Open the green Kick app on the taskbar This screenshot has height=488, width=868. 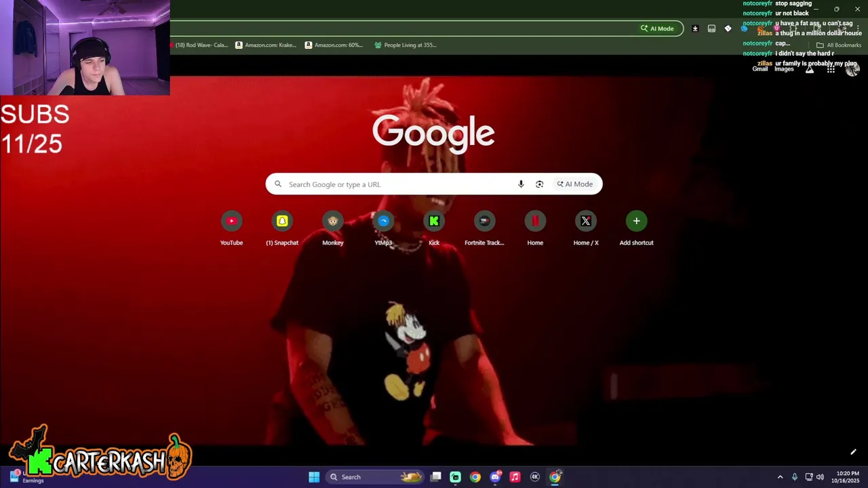point(456,477)
